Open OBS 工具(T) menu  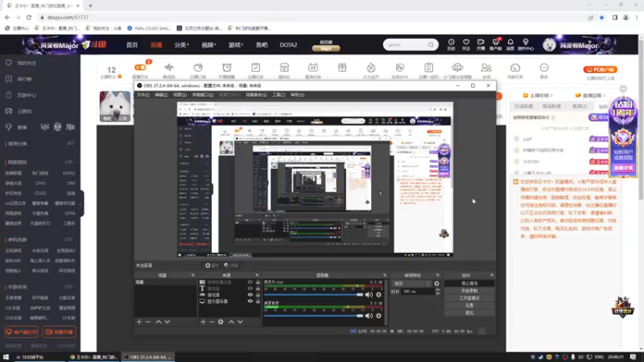[x=279, y=95]
